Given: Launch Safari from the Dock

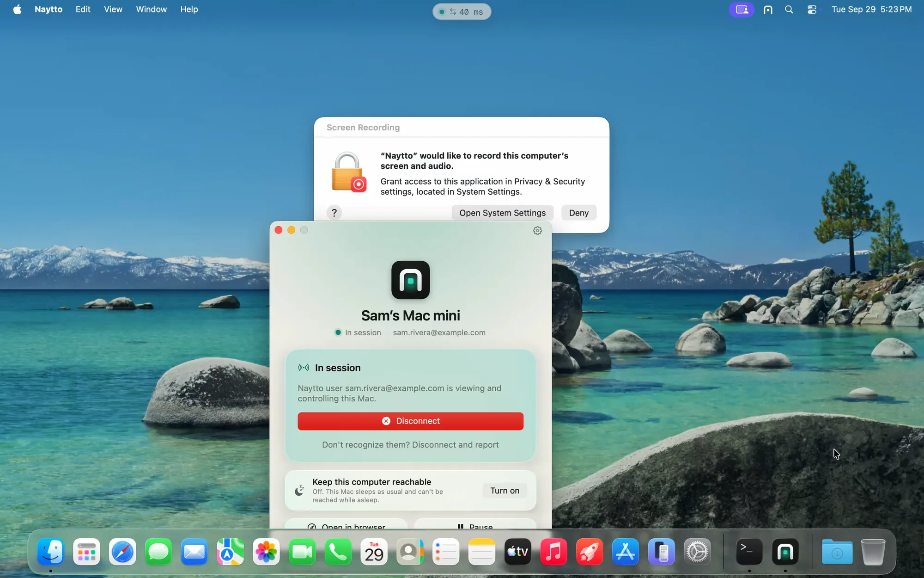Looking at the screenshot, I should click(x=122, y=552).
